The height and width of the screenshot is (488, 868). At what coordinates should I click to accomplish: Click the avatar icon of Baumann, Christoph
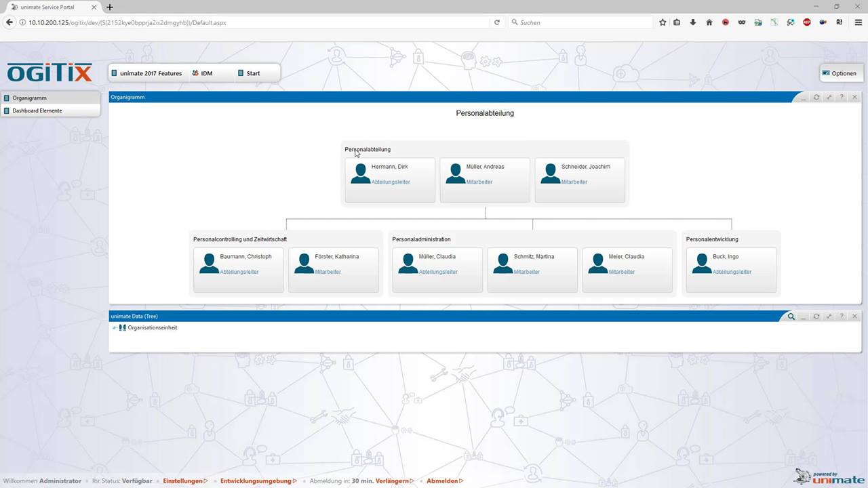[209, 264]
